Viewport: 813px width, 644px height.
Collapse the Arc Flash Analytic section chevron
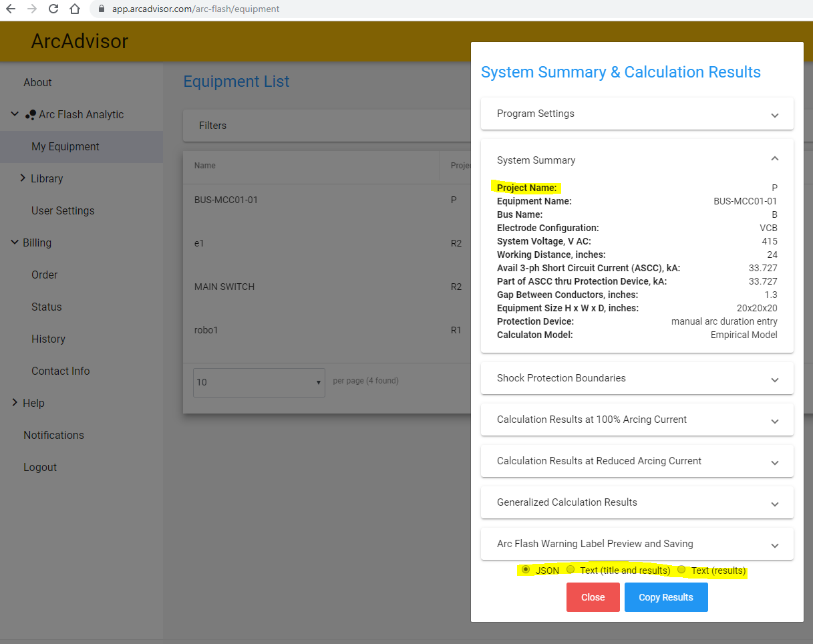pyautogui.click(x=15, y=114)
